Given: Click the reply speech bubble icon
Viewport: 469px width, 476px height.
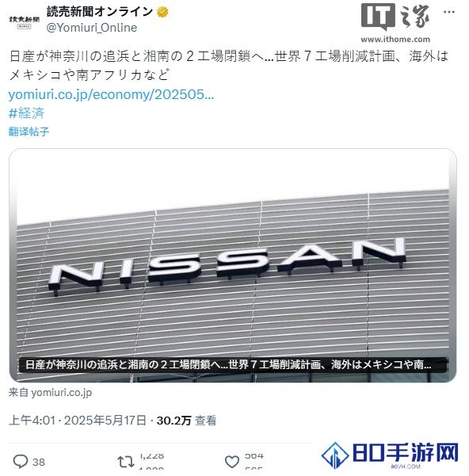Looking at the screenshot, I should pos(21,462).
